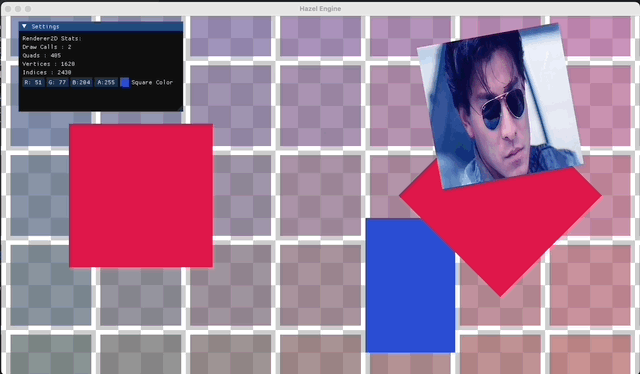Screen dimensions: 640x374
Task: Maximize the Hazel Engine window
Action: click(x=28, y=9)
